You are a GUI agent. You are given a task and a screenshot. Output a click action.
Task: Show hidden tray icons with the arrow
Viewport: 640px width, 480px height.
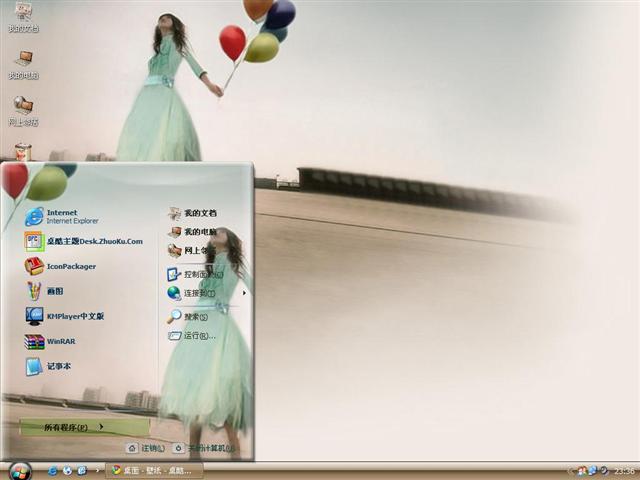570,470
